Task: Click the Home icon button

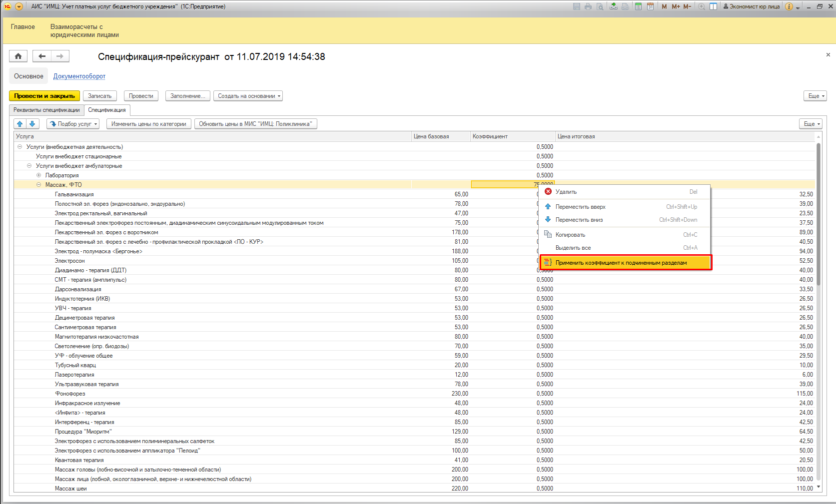Action: coord(18,56)
